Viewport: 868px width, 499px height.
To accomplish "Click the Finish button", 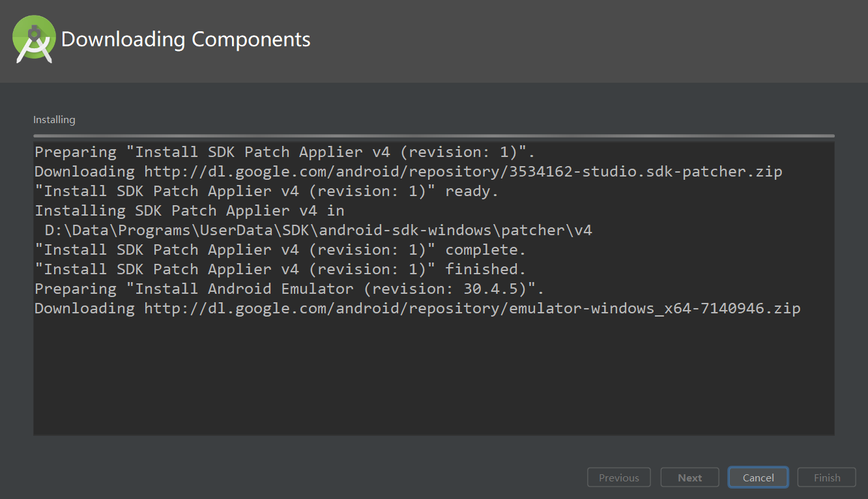I will (827, 478).
